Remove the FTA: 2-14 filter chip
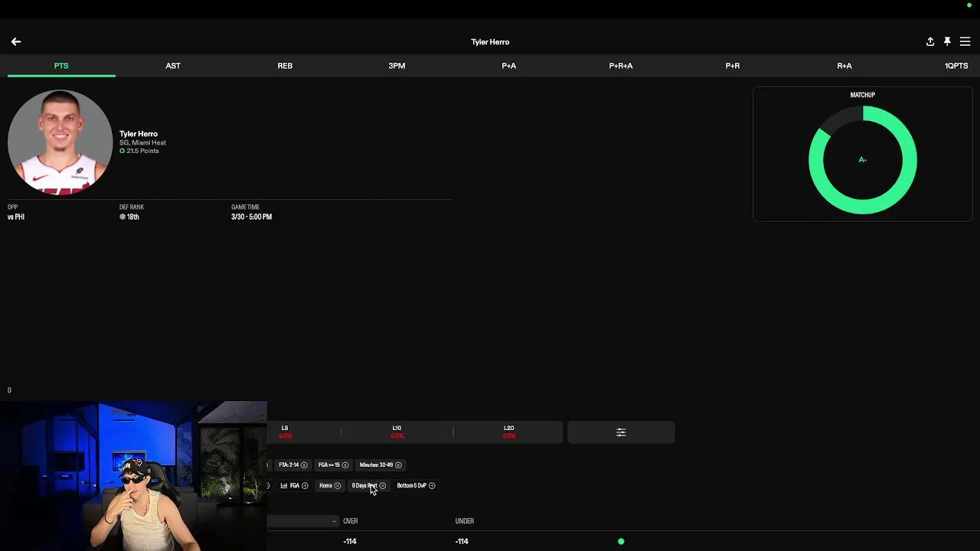 tap(304, 465)
